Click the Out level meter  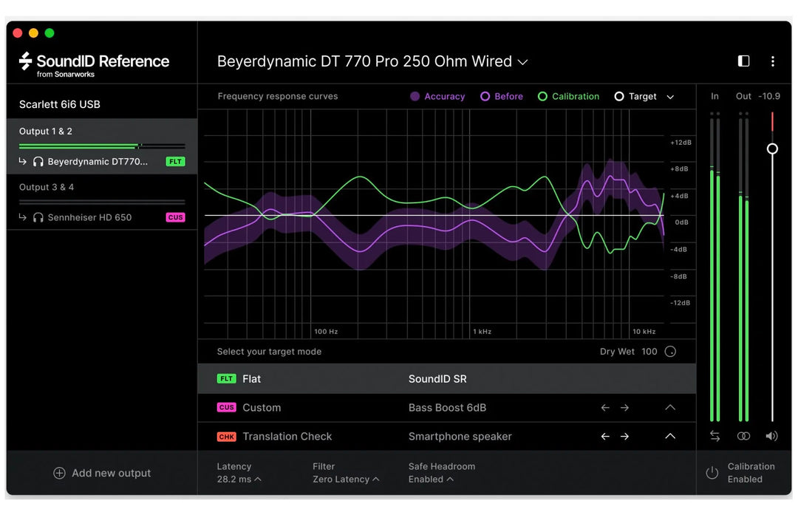click(x=743, y=267)
